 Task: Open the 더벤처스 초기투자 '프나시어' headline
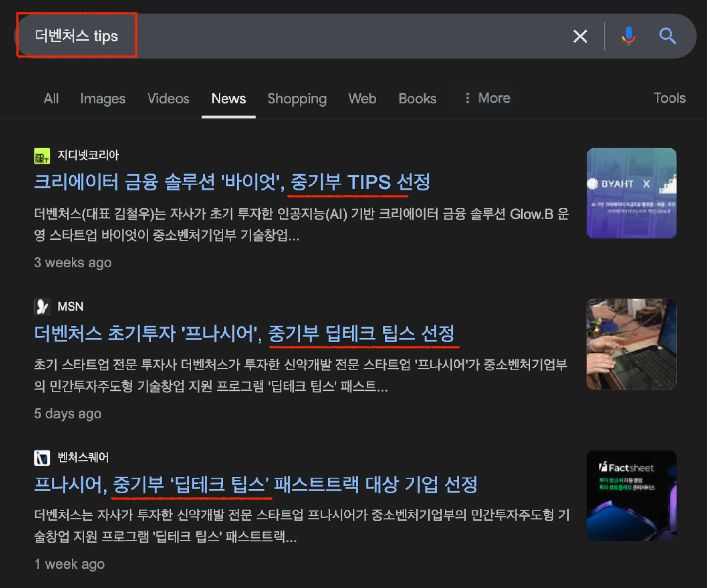pos(244,333)
